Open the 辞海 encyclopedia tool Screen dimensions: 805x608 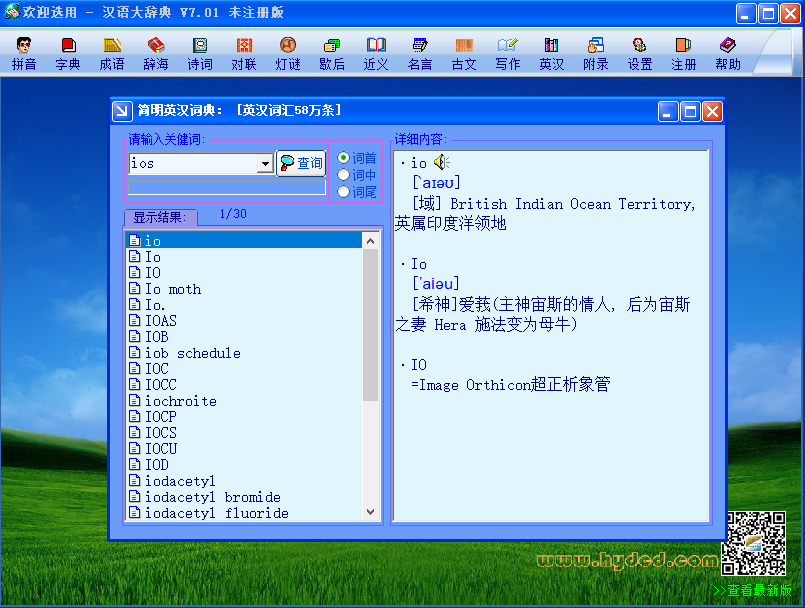[156, 53]
